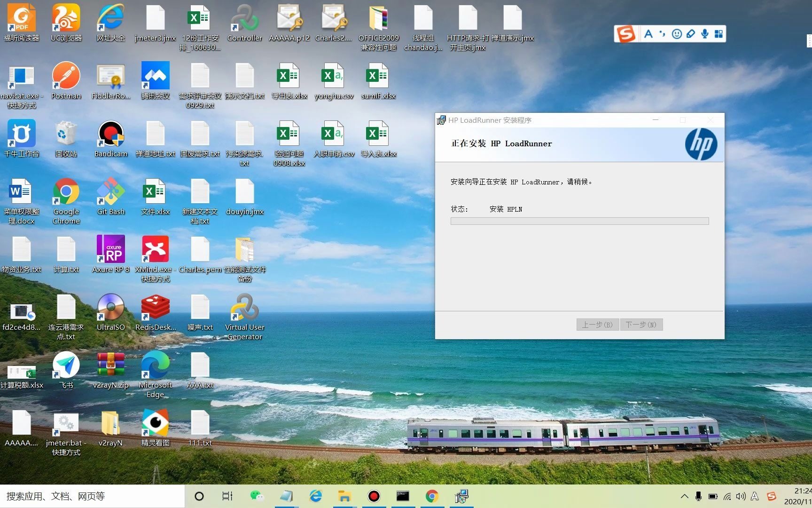Expand the hidden system tray icons
This screenshot has height=508, width=812.
[x=684, y=496]
